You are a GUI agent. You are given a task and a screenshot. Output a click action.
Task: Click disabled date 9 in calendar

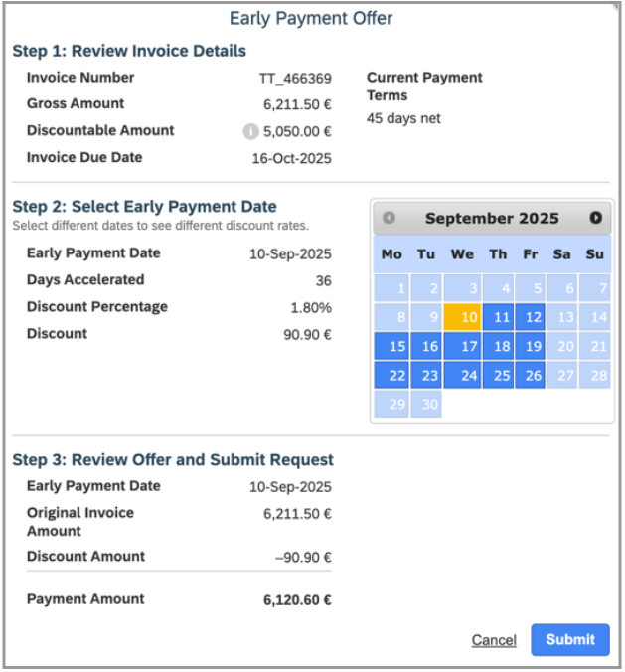click(x=426, y=317)
